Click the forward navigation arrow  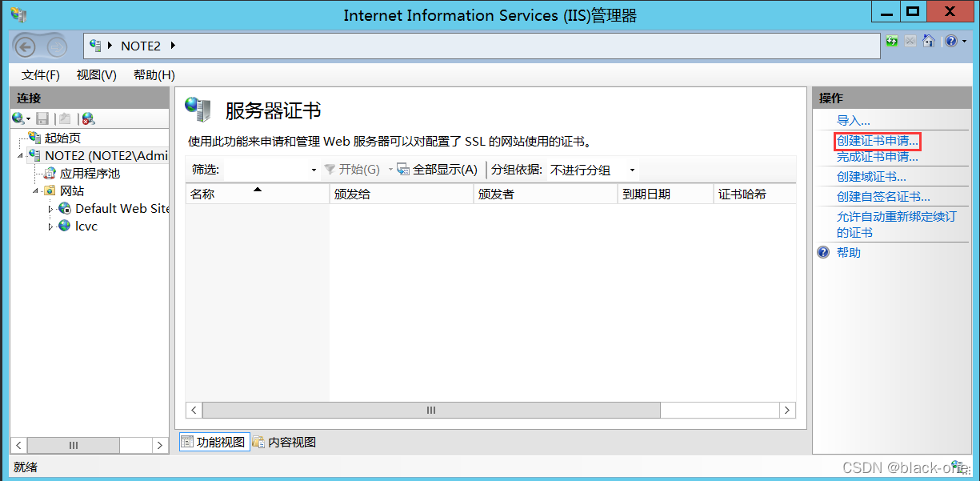57,47
